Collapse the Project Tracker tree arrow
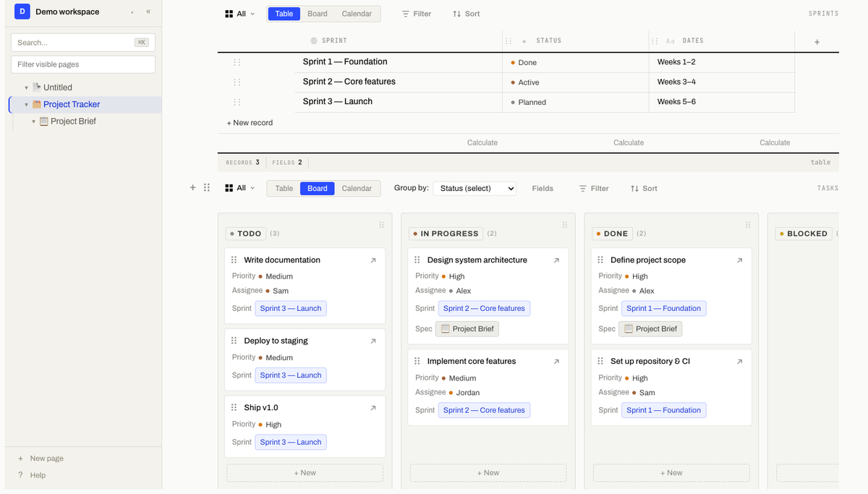The width and height of the screenshot is (868, 494). [x=27, y=105]
